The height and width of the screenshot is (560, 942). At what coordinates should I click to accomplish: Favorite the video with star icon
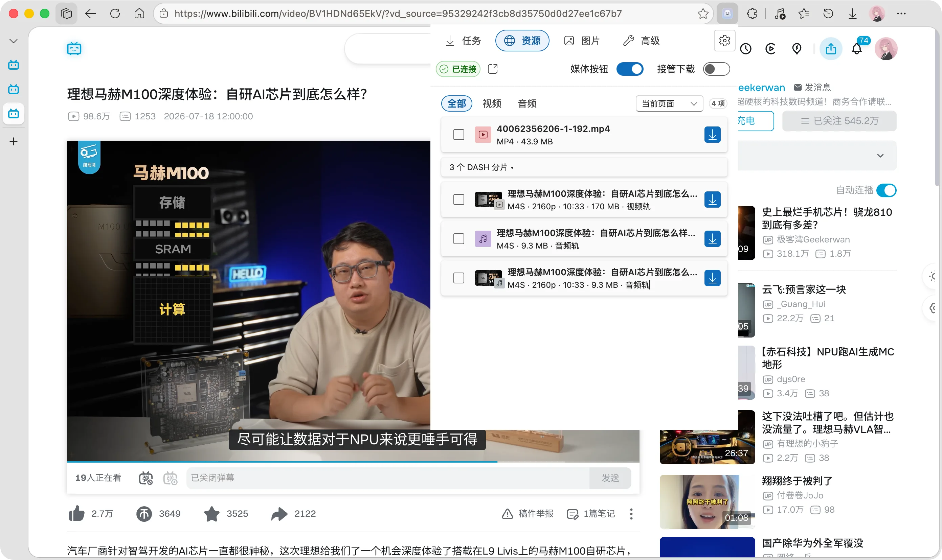(x=211, y=514)
